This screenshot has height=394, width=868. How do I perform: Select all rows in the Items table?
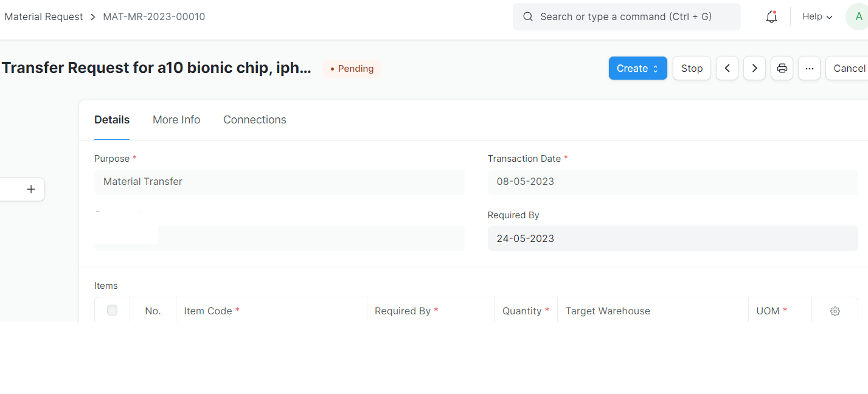click(112, 310)
